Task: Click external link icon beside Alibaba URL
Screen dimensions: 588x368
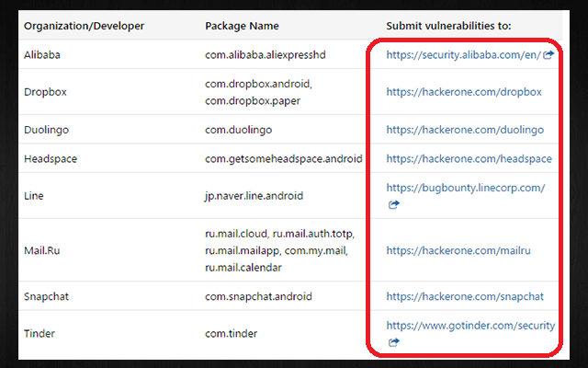Action: [x=548, y=55]
